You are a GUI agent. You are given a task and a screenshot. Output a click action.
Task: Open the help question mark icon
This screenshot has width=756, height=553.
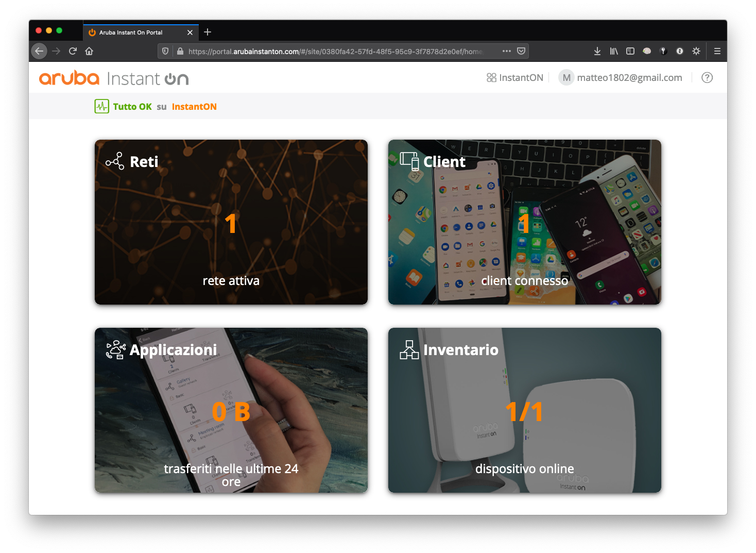[x=707, y=77]
